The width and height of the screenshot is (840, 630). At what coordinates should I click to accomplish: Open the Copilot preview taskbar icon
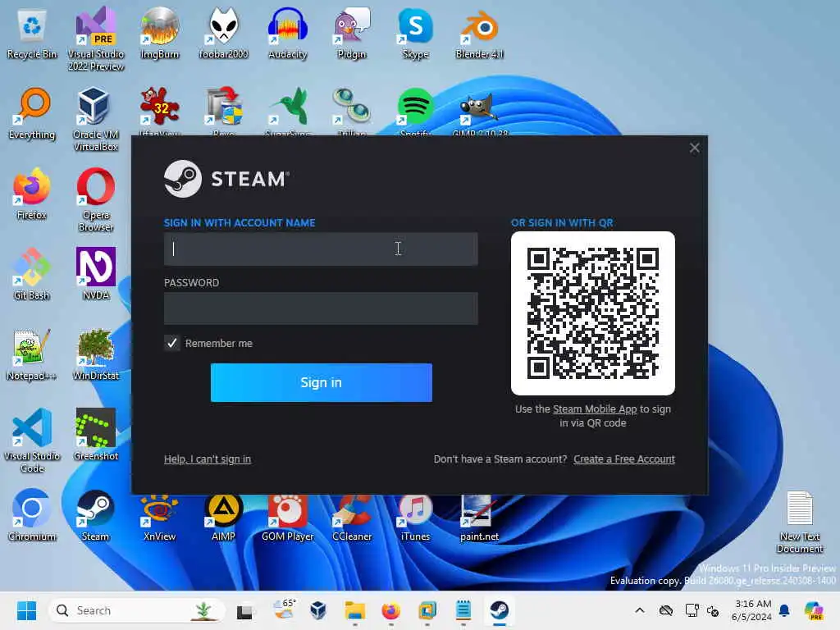coord(813,610)
